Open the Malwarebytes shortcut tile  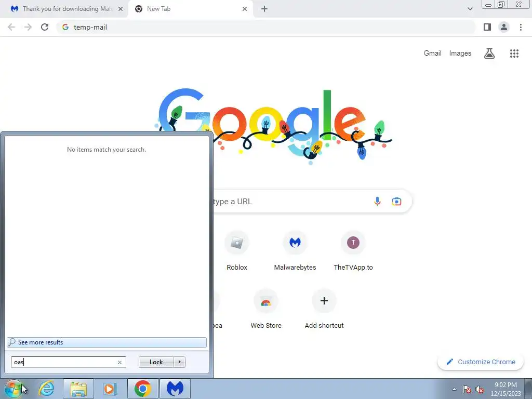295,251
